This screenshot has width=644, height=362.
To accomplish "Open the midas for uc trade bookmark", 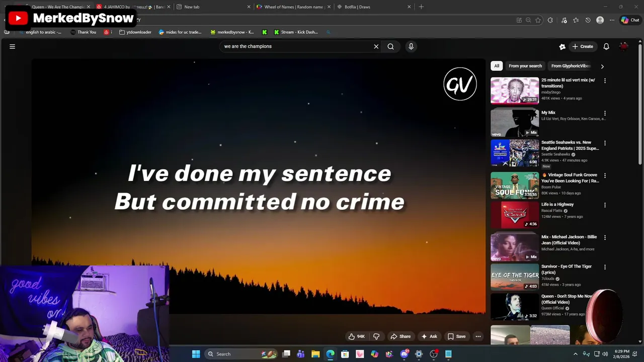I will click(180, 32).
